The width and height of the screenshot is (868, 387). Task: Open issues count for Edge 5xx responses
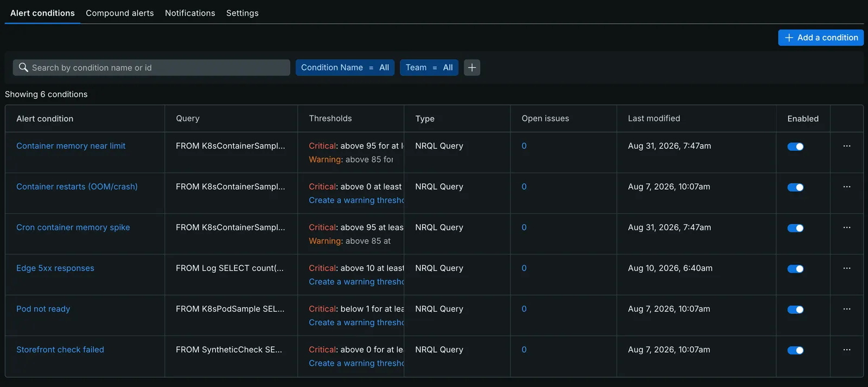(x=524, y=268)
